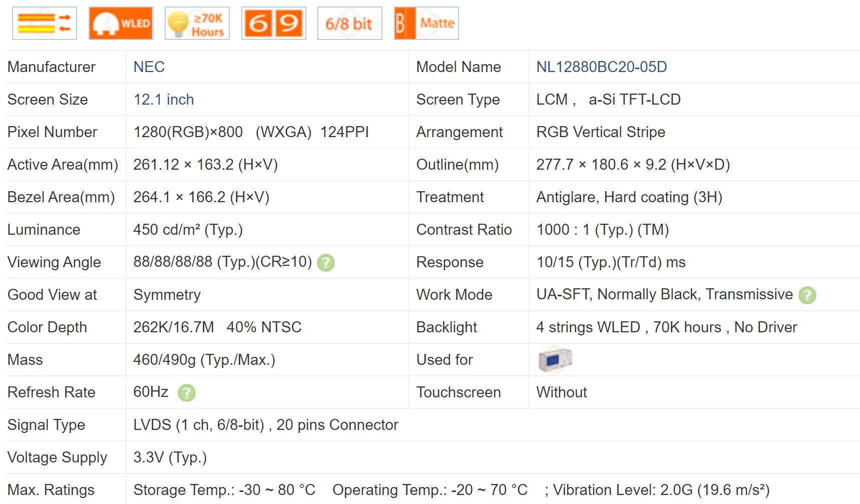Select the '3.3V (Typ.)' voltage supply value
The image size is (860, 504).
click(x=170, y=457)
